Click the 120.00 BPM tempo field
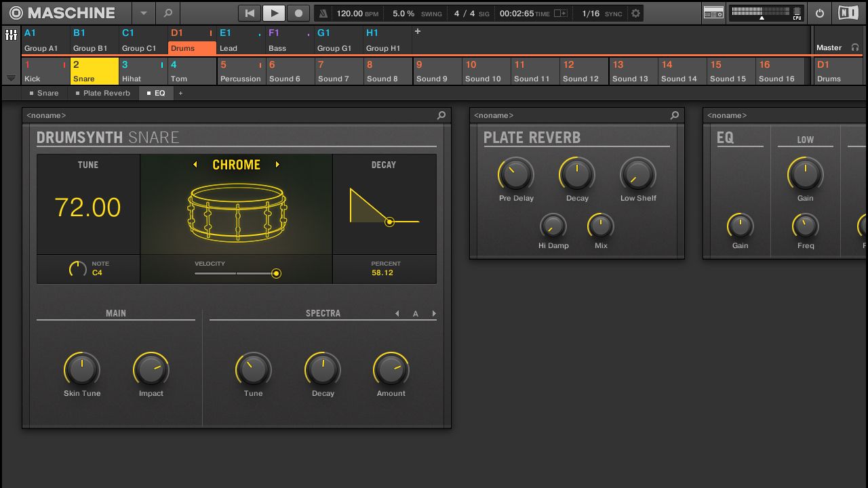This screenshot has height=488, width=868. (x=357, y=14)
